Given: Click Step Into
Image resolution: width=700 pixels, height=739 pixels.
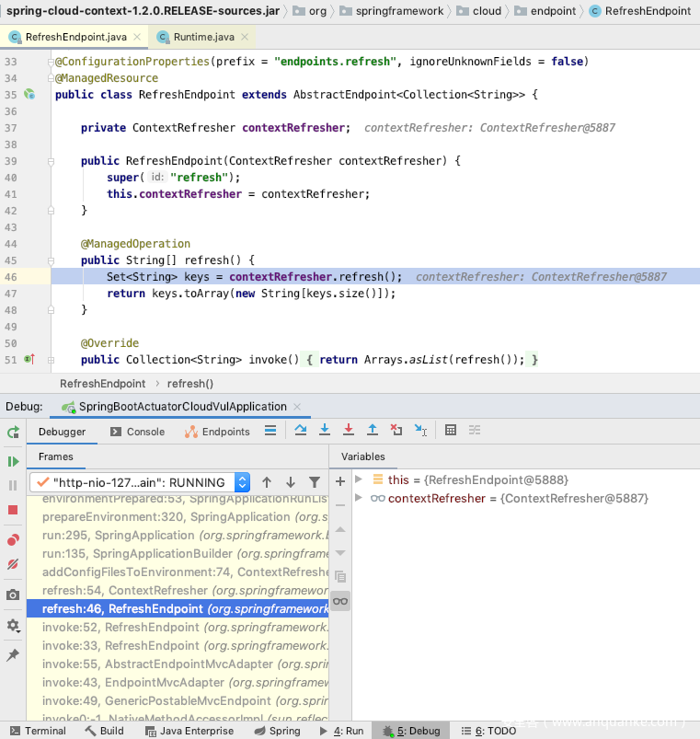Looking at the screenshot, I should pyautogui.click(x=325, y=430).
